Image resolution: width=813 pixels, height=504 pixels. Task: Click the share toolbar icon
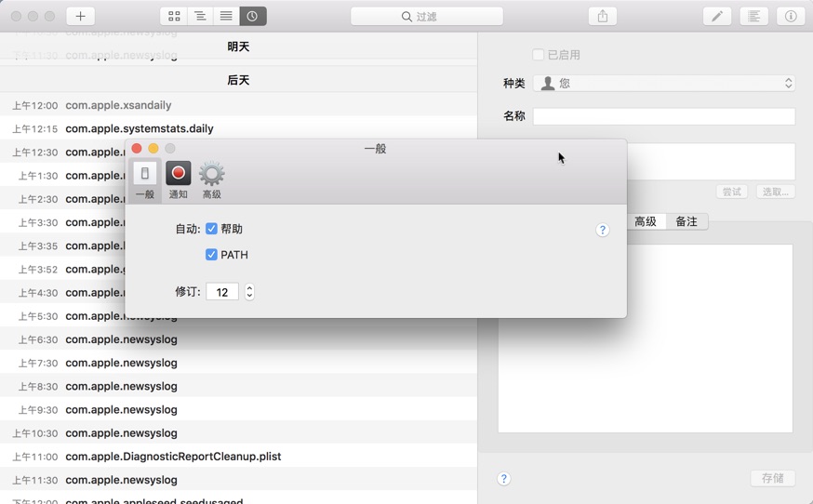[603, 16]
